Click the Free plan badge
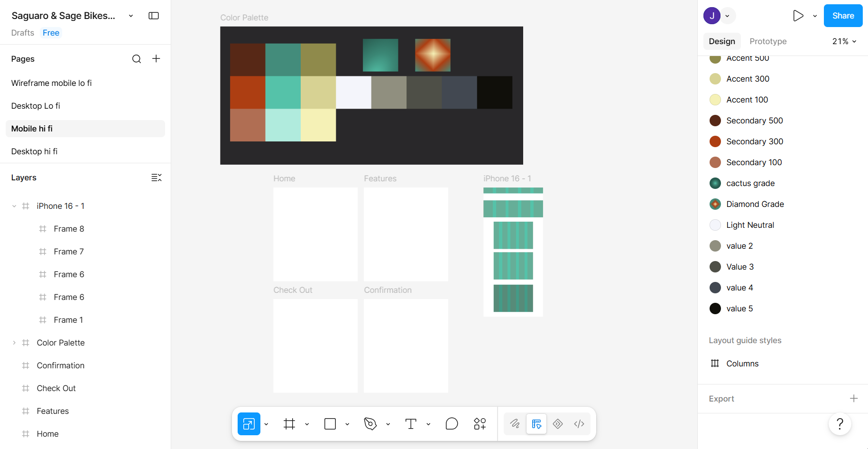The height and width of the screenshot is (449, 868). [x=51, y=33]
